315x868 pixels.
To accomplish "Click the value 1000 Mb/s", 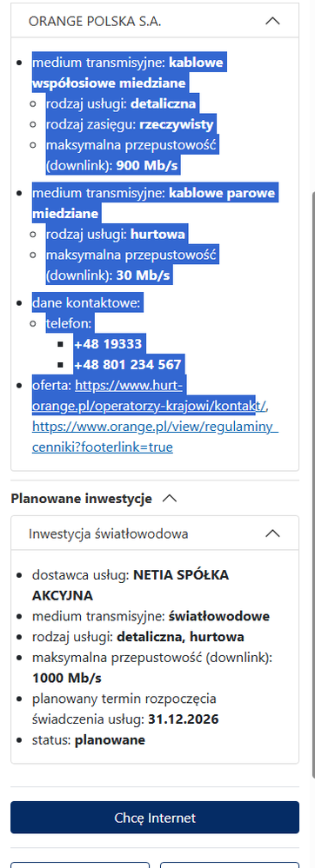I will point(67,678).
